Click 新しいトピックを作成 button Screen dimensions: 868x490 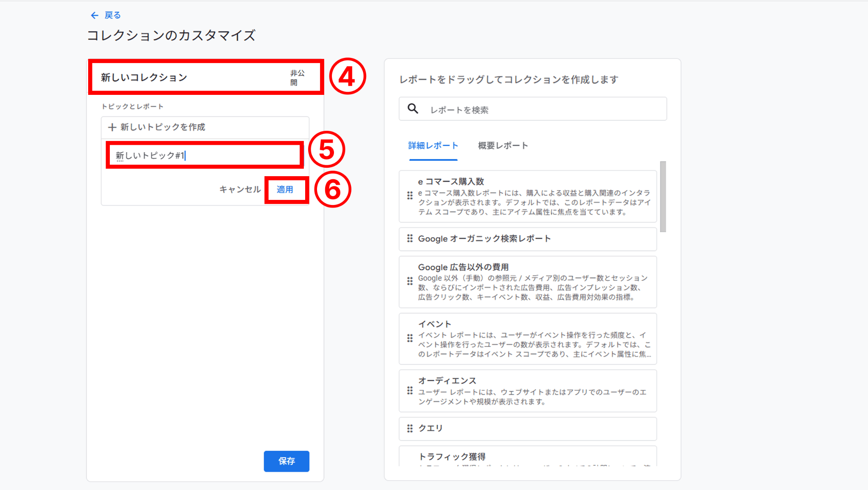pyautogui.click(x=205, y=127)
